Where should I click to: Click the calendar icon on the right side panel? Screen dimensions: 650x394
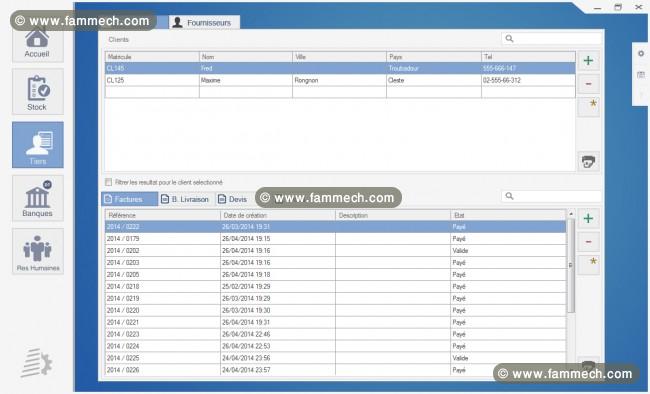(641, 75)
